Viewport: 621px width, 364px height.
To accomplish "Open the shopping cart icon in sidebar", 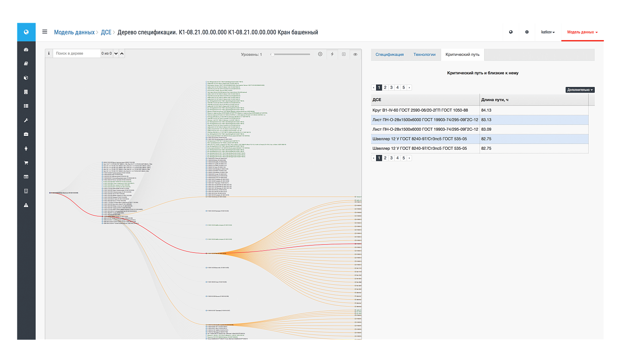I will (26, 163).
